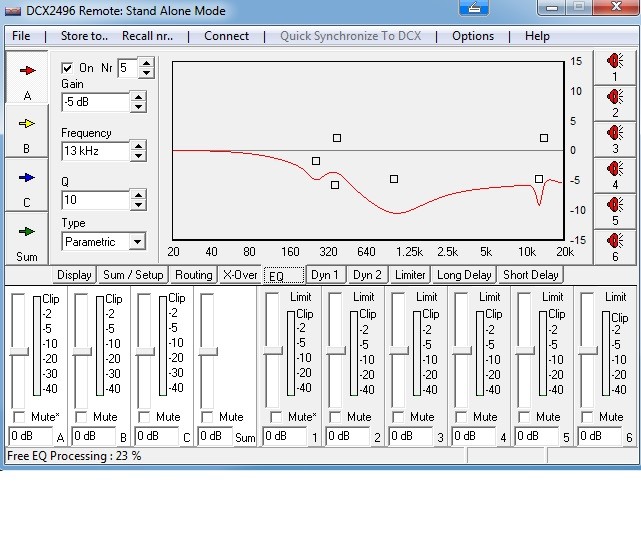Open the Options menu
Screen dimensions: 641x558
point(473,36)
